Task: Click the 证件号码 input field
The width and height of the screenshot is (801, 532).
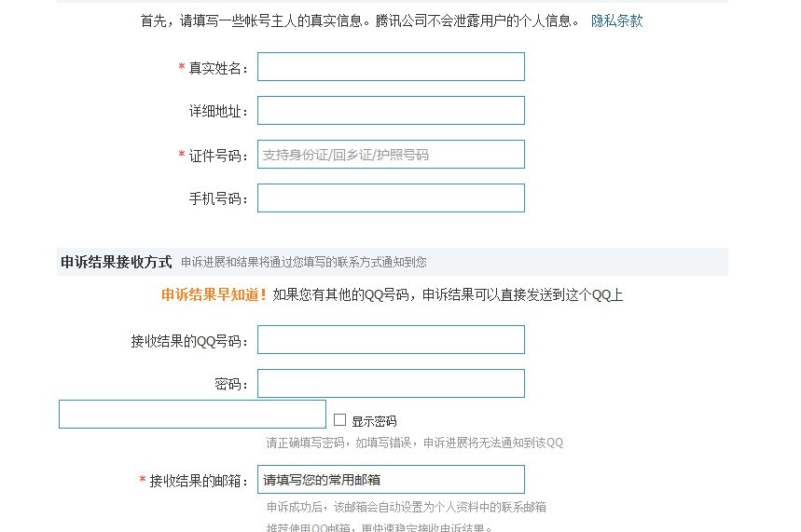Action: click(391, 155)
